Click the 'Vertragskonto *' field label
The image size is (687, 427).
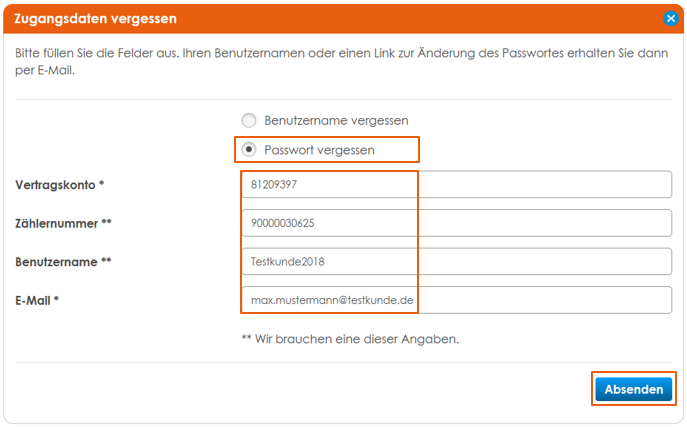pos(56,185)
